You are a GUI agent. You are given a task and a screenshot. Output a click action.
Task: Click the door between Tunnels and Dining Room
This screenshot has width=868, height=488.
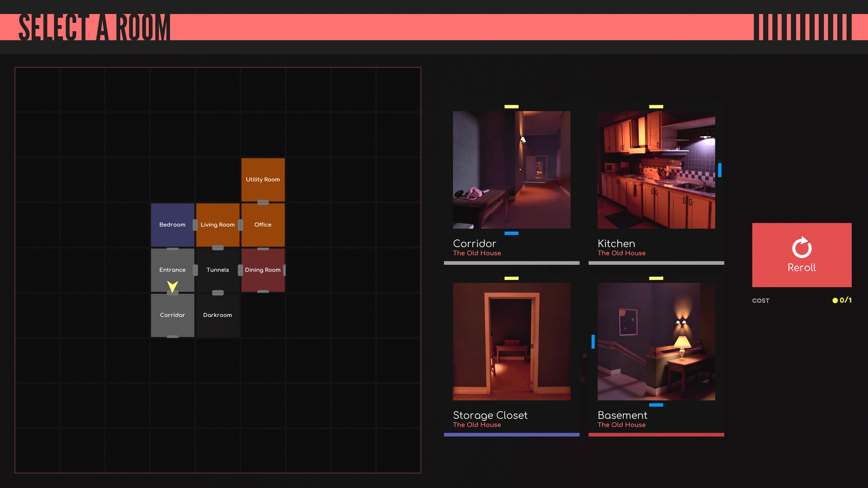click(240, 270)
